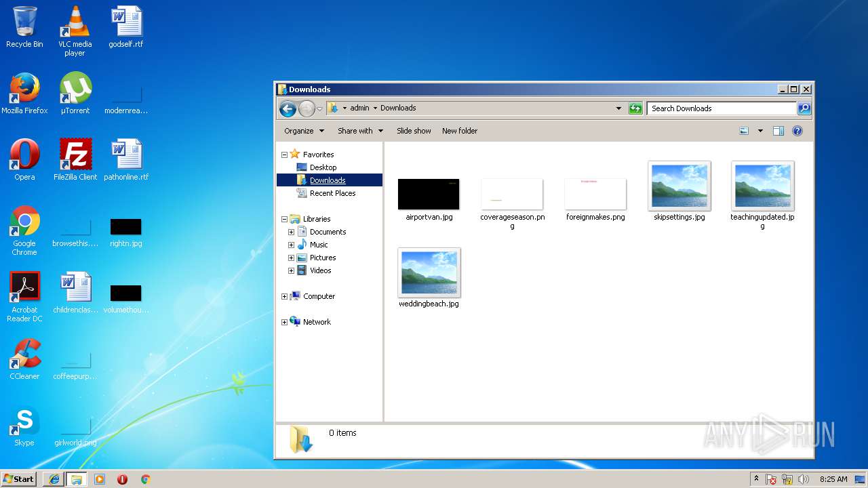Expand the Videos library node
This screenshot has height=488, width=868.
(x=291, y=270)
